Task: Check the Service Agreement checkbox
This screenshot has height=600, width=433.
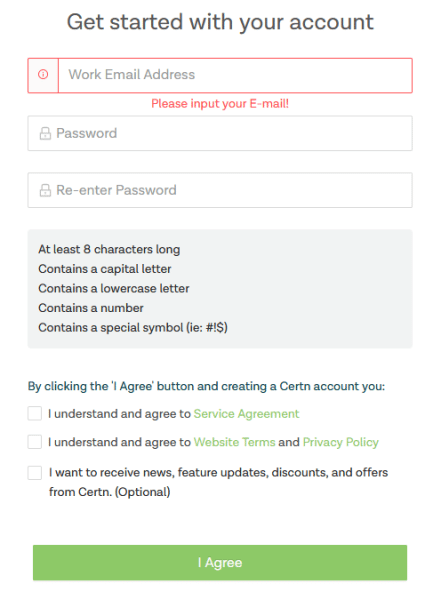Action: click(x=34, y=414)
